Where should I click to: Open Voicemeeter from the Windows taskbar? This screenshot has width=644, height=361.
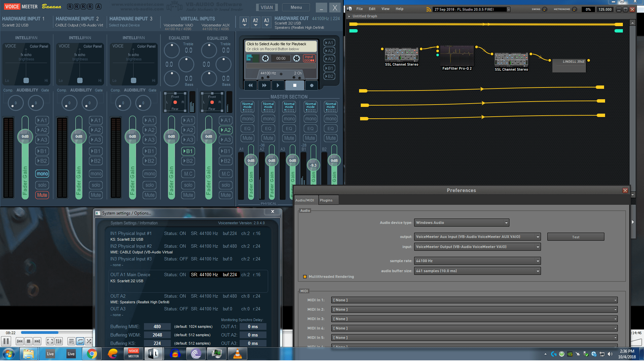tap(134, 354)
